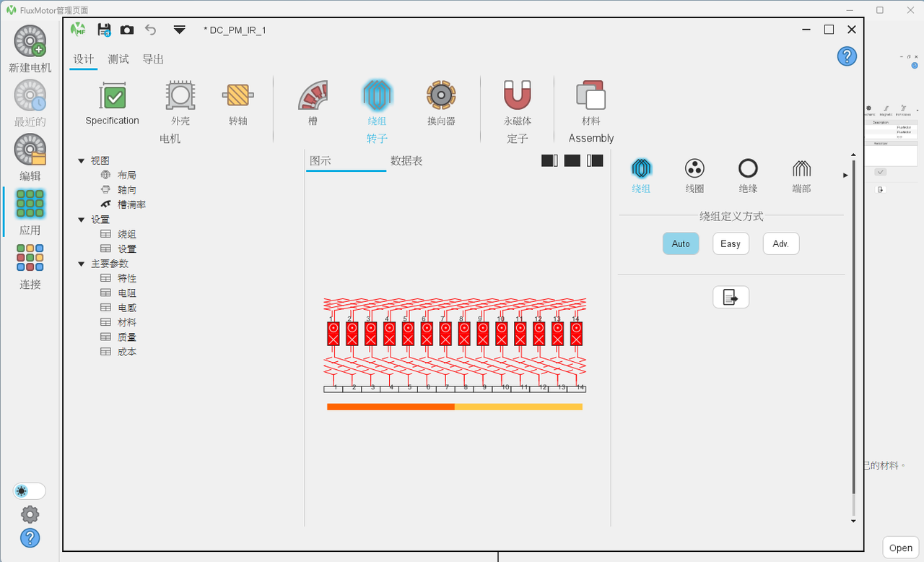Select the 端部 end-winding icon
Image resolution: width=924 pixels, height=562 pixels.
point(801,168)
